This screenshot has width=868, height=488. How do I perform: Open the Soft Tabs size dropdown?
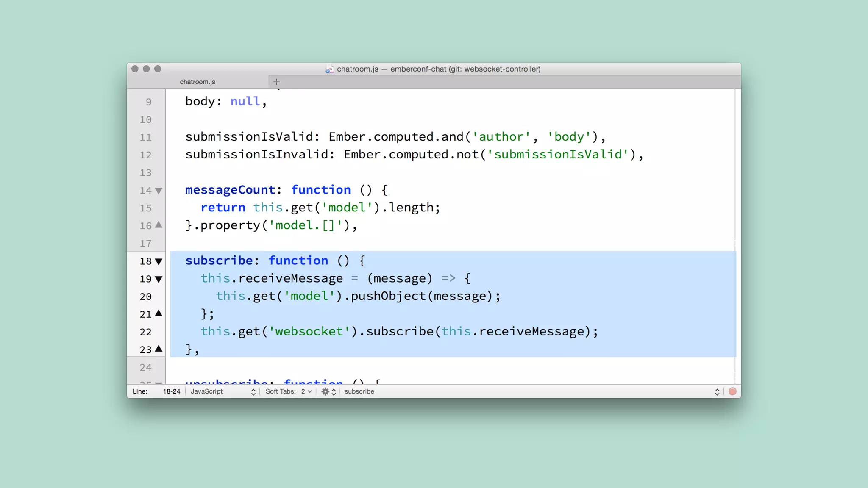(306, 391)
